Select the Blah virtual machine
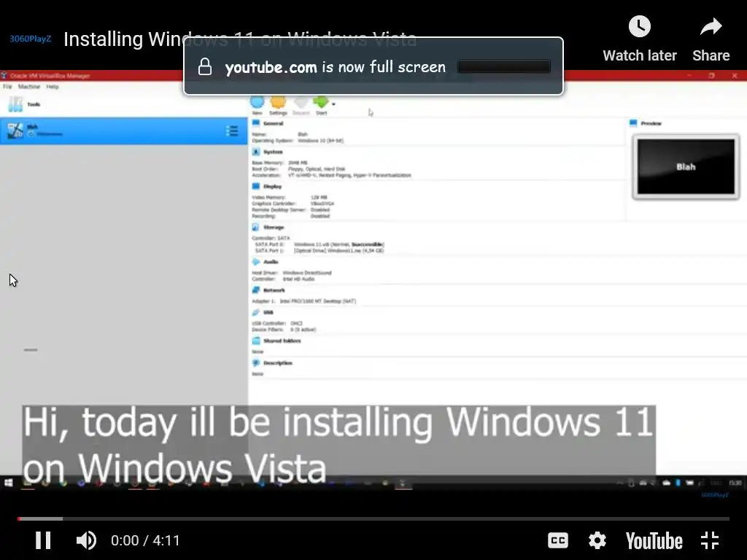Image resolution: width=747 pixels, height=560 pixels. (x=124, y=131)
